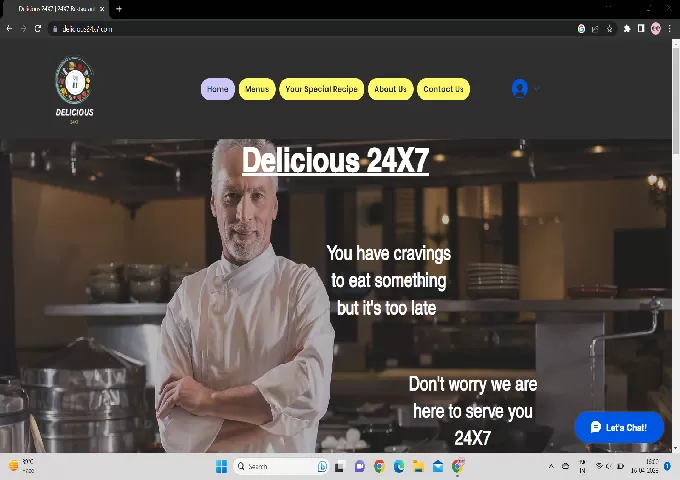Click the browser reload icon

click(x=38, y=29)
